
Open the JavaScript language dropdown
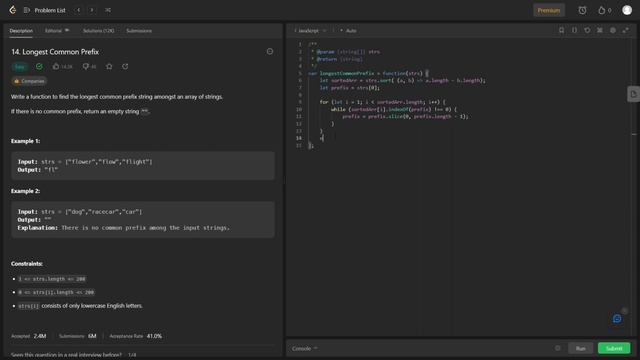pyautogui.click(x=311, y=31)
